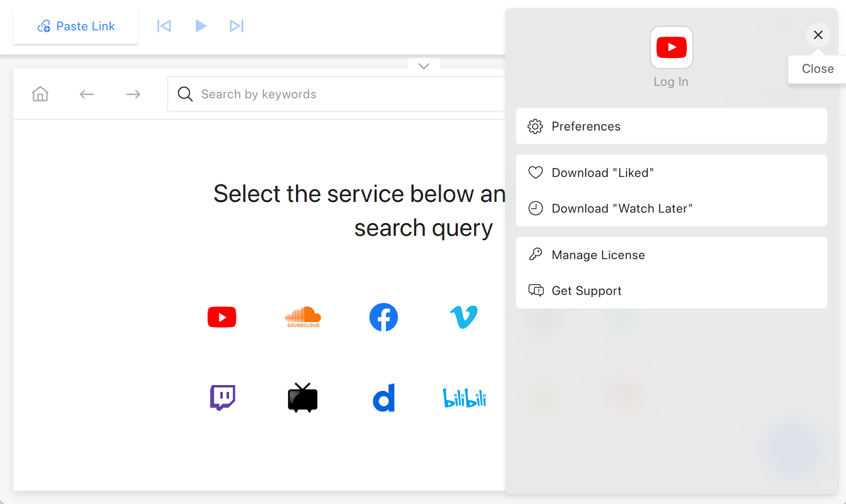Navigate forward with right arrow
Image resolution: width=846 pixels, height=504 pixels.
(x=133, y=94)
